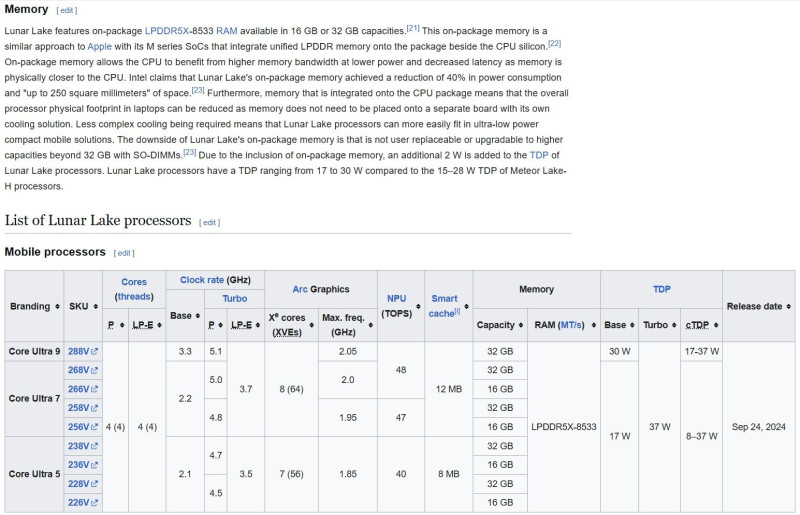Jump to citation 23 after 'of space'
Screen dimensions: 800x515
pyautogui.click(x=198, y=90)
